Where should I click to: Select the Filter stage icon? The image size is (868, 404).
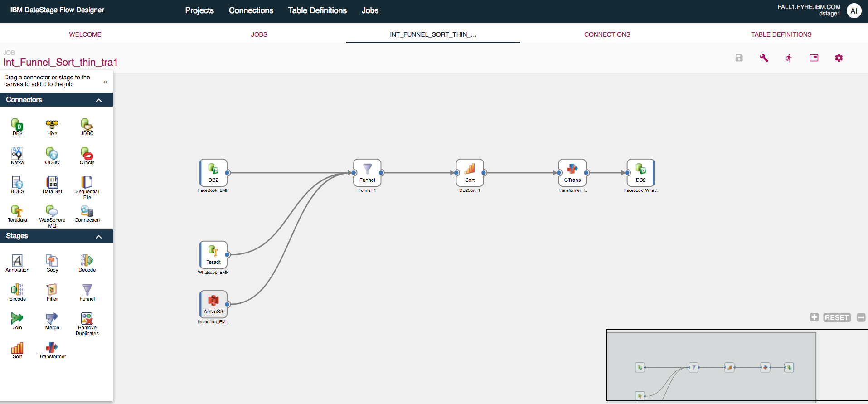click(52, 290)
